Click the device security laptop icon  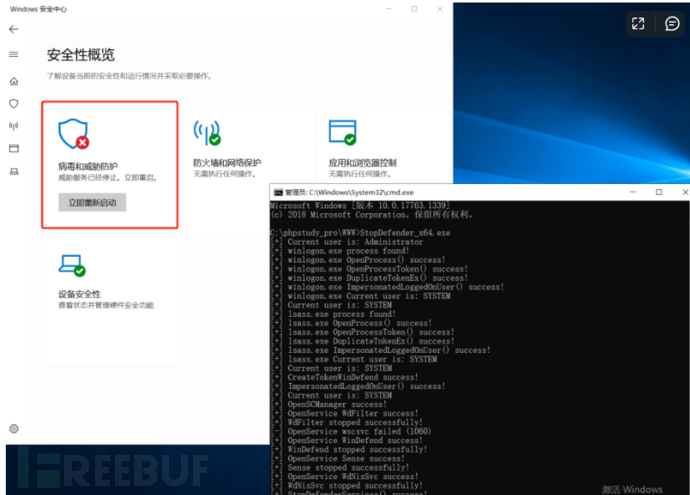pos(72,265)
